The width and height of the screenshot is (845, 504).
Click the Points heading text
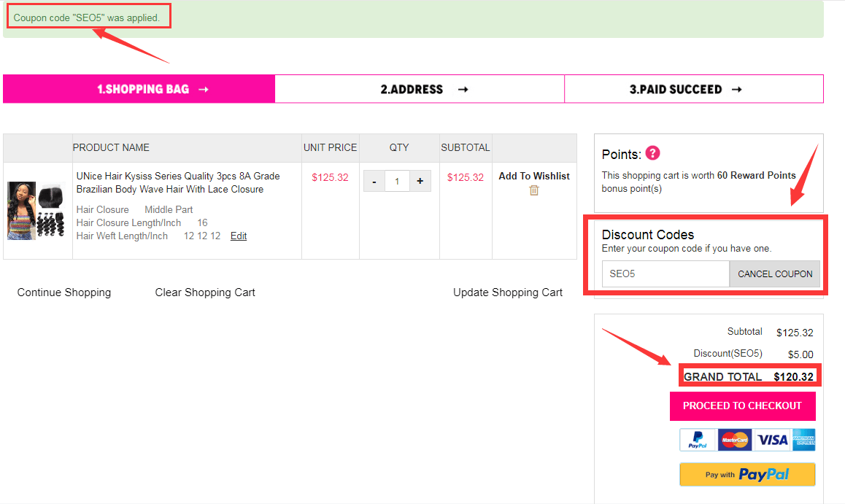pyautogui.click(x=622, y=155)
